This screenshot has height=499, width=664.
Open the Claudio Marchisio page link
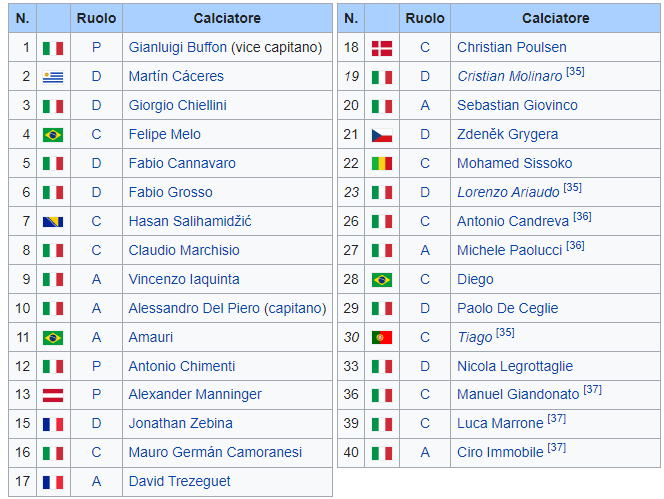[184, 250]
